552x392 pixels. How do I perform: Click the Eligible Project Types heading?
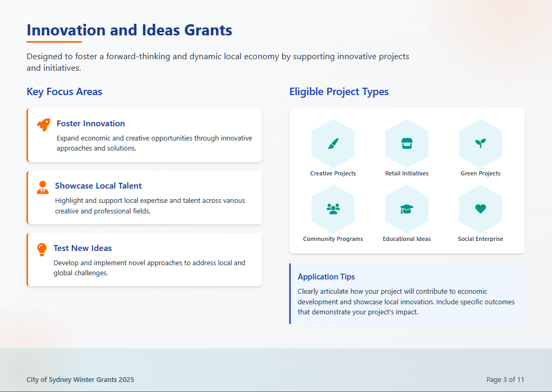(x=339, y=92)
